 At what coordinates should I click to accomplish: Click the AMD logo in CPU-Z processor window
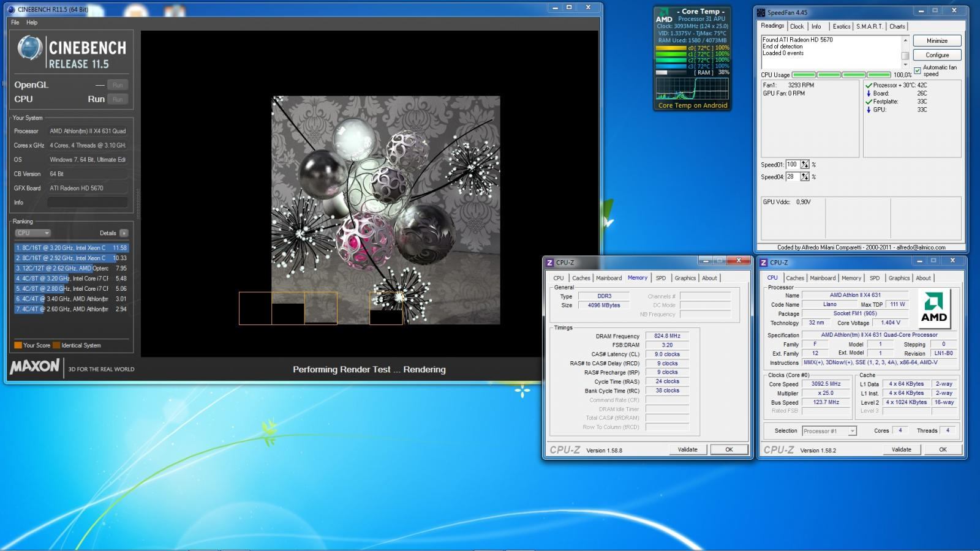934,308
